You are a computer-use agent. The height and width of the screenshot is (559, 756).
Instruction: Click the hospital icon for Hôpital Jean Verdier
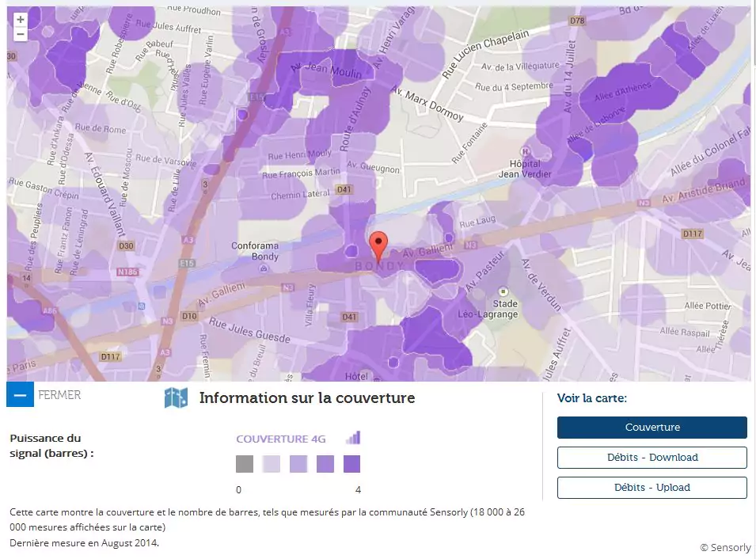[x=526, y=151]
